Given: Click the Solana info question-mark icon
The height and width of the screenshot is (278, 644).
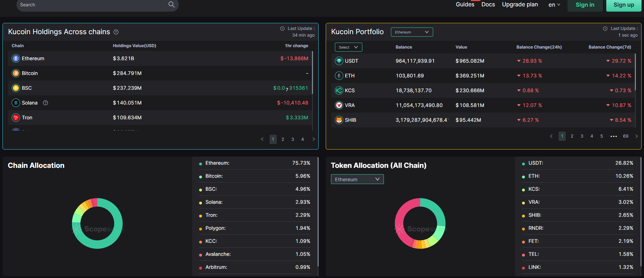Looking at the screenshot, I should tap(45, 103).
